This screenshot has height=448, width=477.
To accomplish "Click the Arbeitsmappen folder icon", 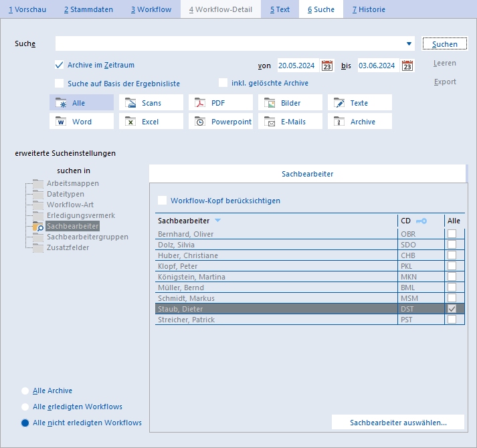I will pos(38,183).
